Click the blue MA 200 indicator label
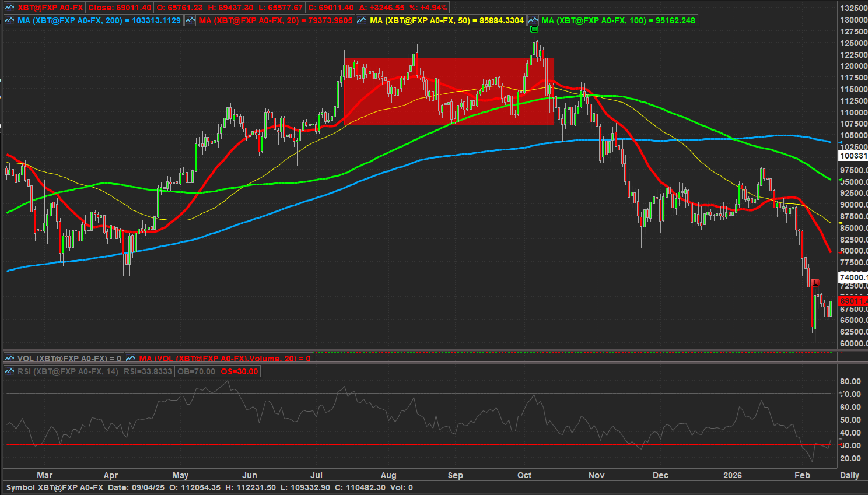The image size is (868, 495). pos(99,20)
